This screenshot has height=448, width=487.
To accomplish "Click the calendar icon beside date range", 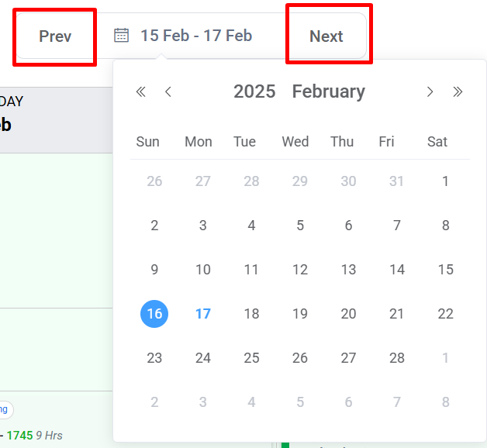I will coord(121,35).
